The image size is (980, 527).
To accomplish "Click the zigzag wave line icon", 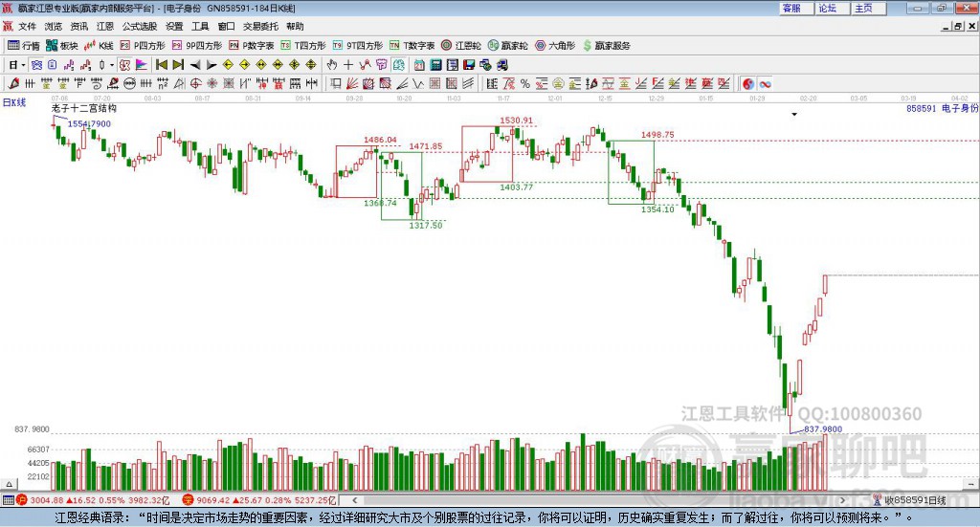I will point(418,83).
